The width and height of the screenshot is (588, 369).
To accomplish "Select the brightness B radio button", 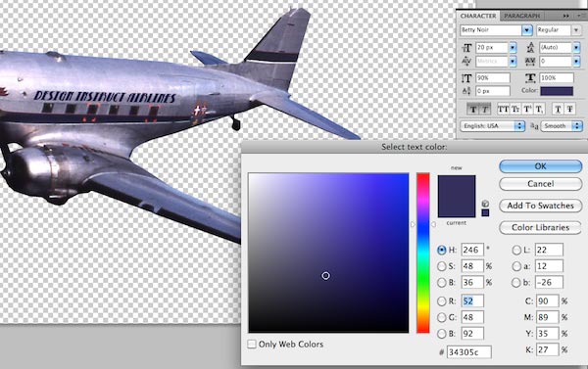I will (442, 283).
